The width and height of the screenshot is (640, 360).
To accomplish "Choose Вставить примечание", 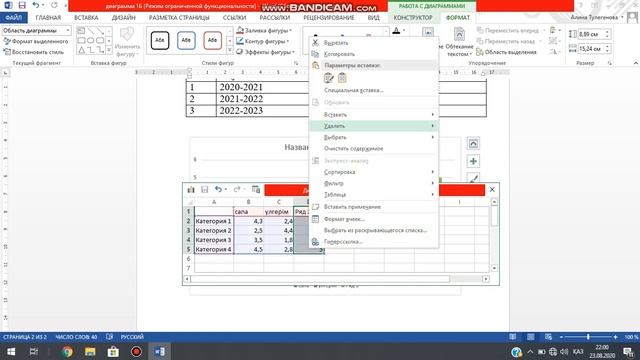I will coord(373,207).
